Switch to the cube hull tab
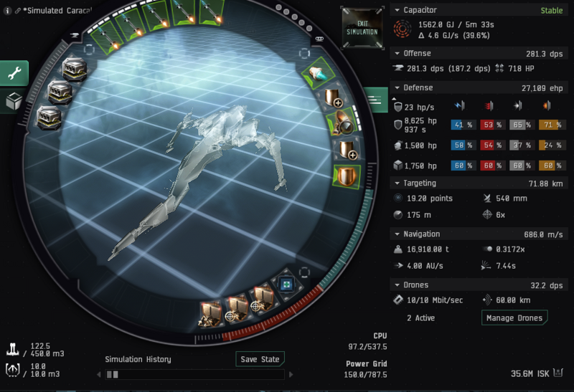 [x=13, y=101]
